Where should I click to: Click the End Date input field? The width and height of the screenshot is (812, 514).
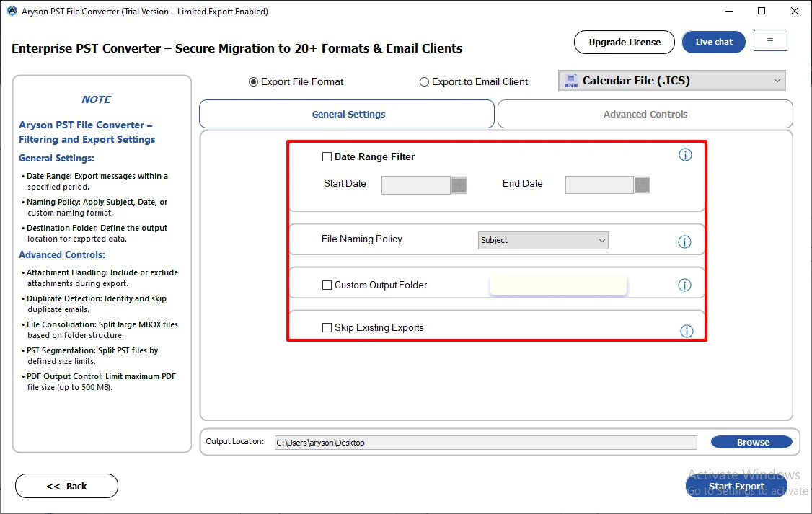pos(600,185)
